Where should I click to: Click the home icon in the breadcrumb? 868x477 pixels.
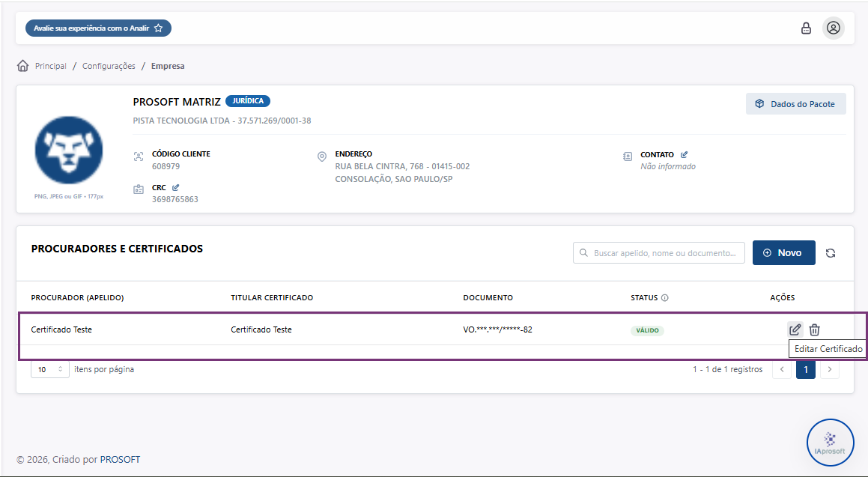pos(22,66)
